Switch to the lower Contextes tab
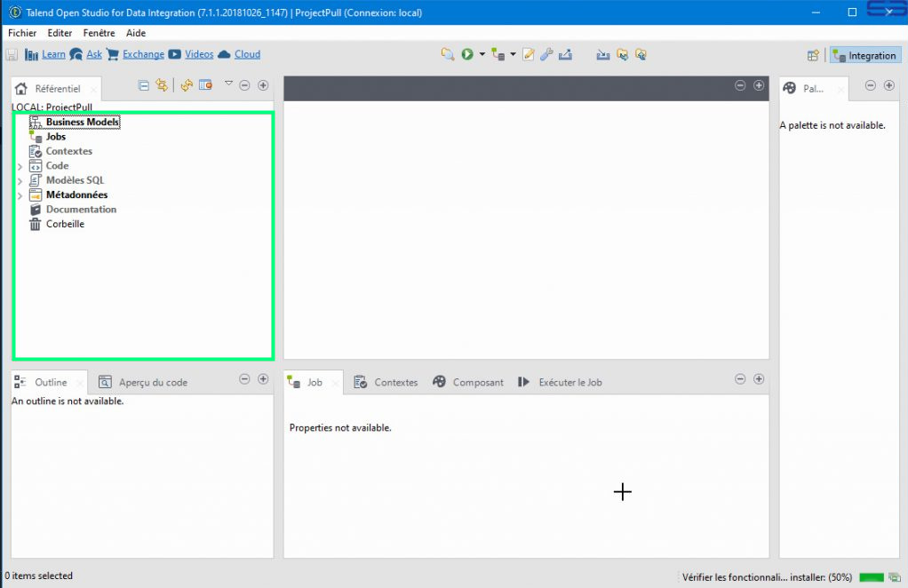 (x=386, y=382)
